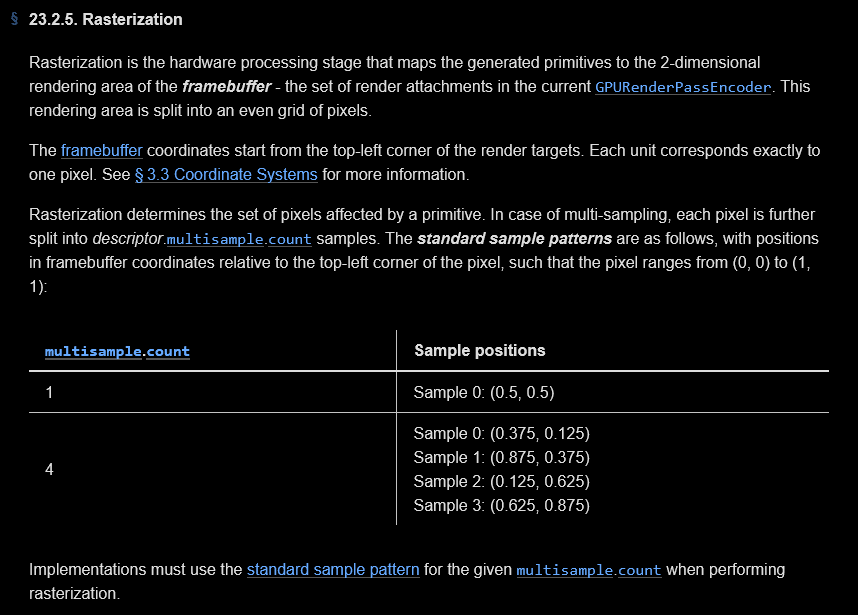Open bold count link in table header

(x=168, y=351)
